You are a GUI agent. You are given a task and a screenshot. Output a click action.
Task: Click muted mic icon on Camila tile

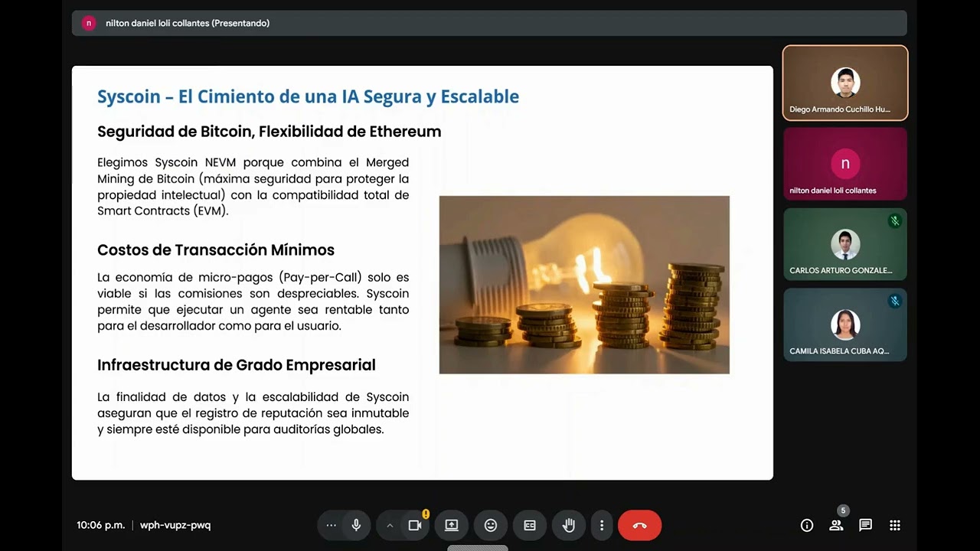(894, 302)
